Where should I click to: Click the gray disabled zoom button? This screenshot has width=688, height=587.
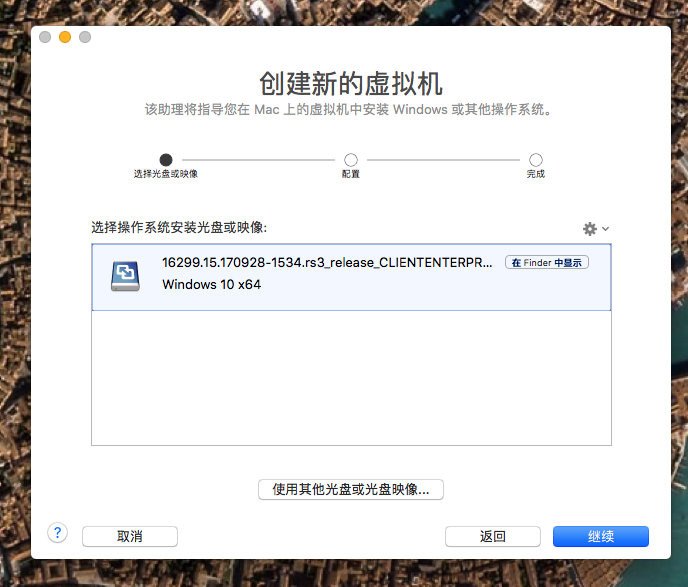pos(85,37)
